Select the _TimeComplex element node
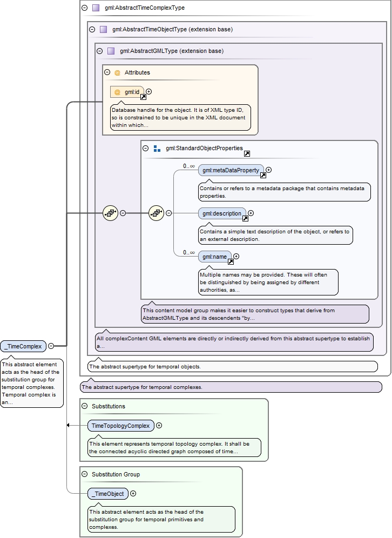Image resolution: width=392 pixels, height=538 pixels. click(23, 346)
